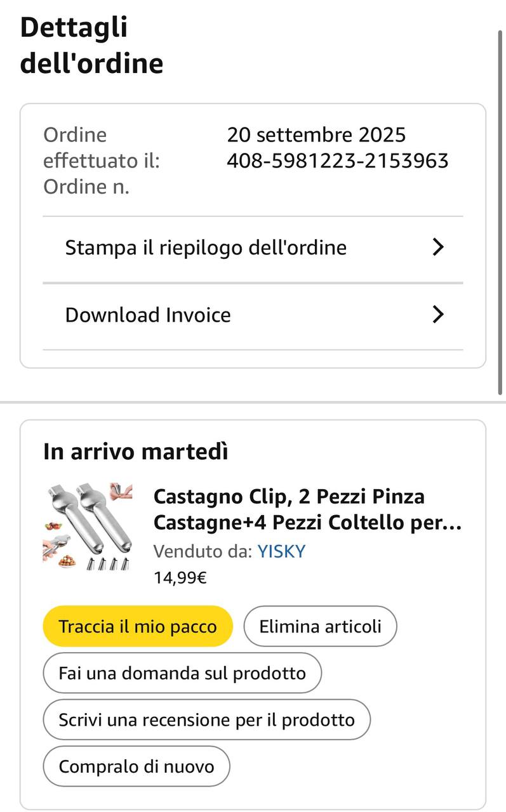Open the YISKY seller link
This screenshot has width=506, height=812.
281,551
